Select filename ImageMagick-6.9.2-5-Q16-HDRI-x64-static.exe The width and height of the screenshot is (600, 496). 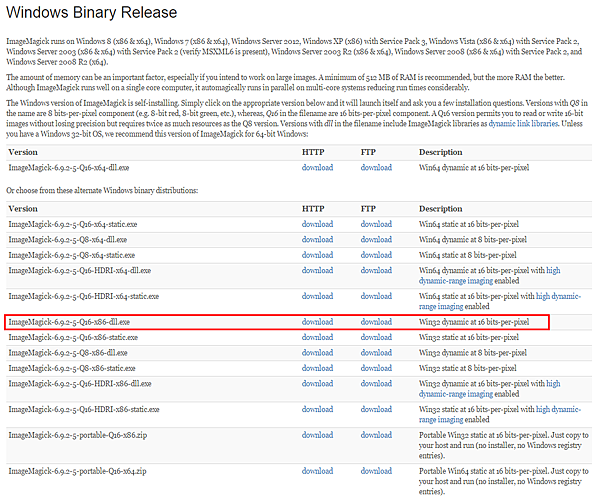click(84, 296)
